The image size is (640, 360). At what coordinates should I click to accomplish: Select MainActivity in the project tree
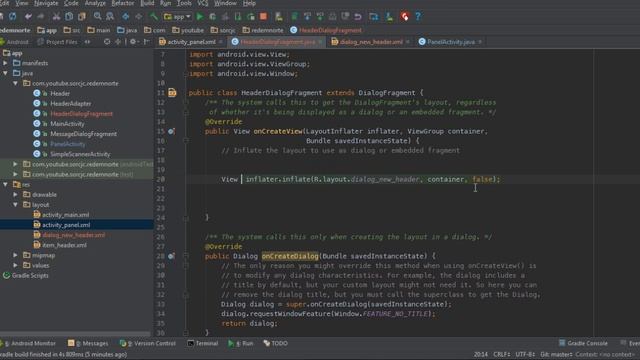[x=67, y=124]
